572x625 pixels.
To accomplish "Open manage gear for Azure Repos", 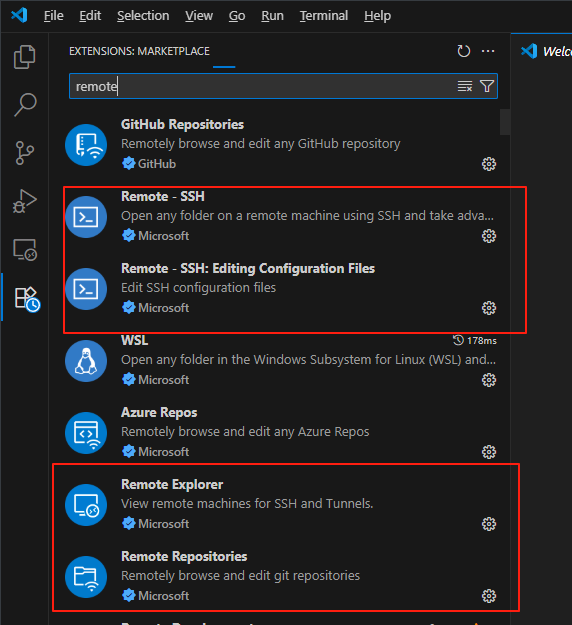I will click(489, 452).
